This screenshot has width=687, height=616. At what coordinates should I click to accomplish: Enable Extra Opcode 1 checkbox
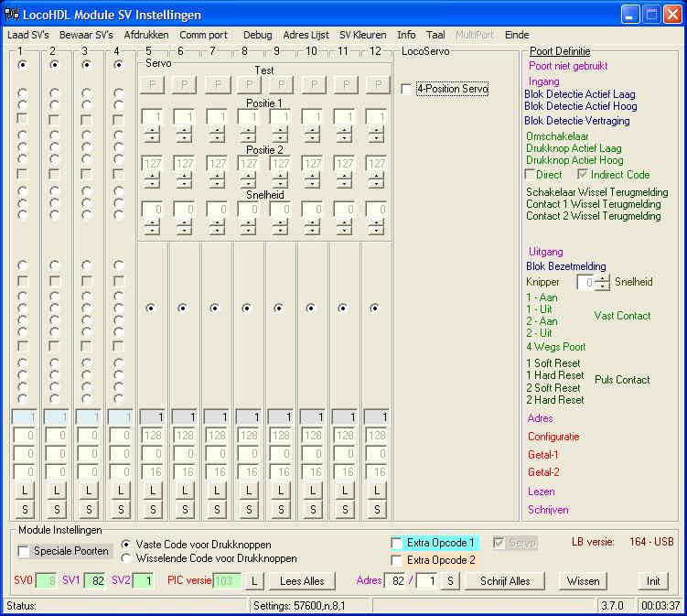(x=396, y=543)
